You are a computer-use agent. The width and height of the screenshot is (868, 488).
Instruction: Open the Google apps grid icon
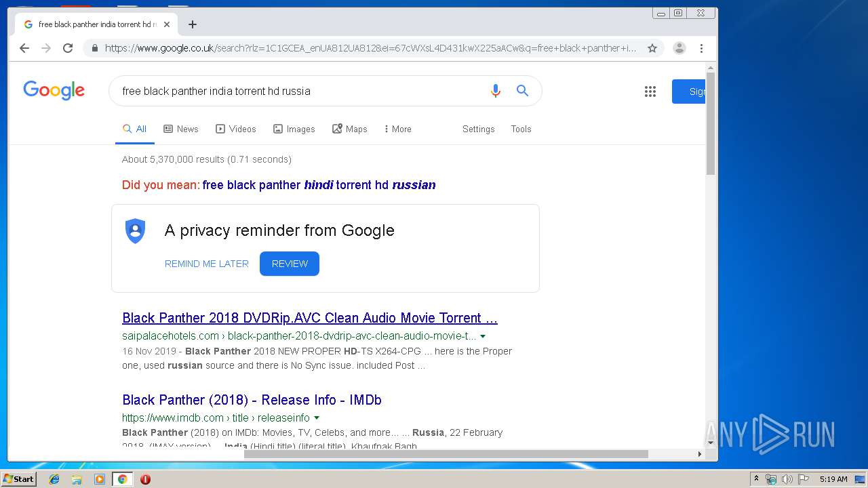pos(650,91)
